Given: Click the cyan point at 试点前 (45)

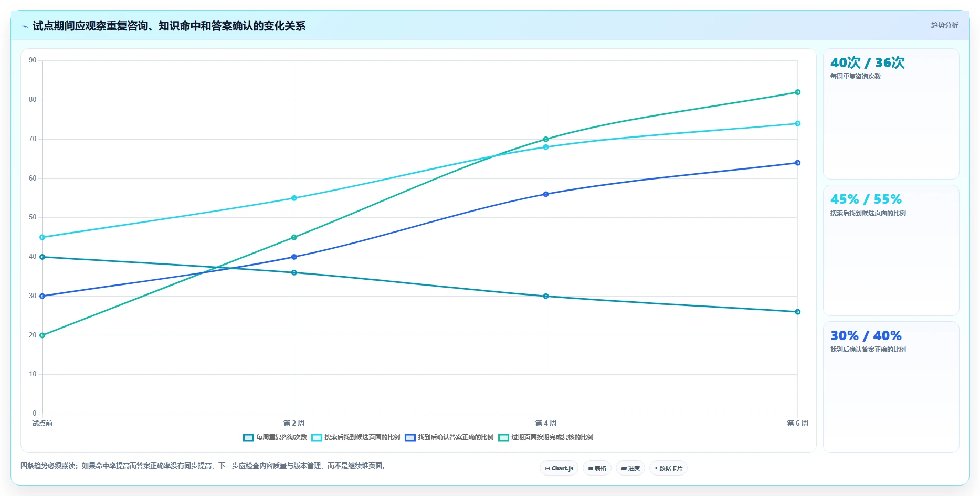Looking at the screenshot, I should (43, 237).
